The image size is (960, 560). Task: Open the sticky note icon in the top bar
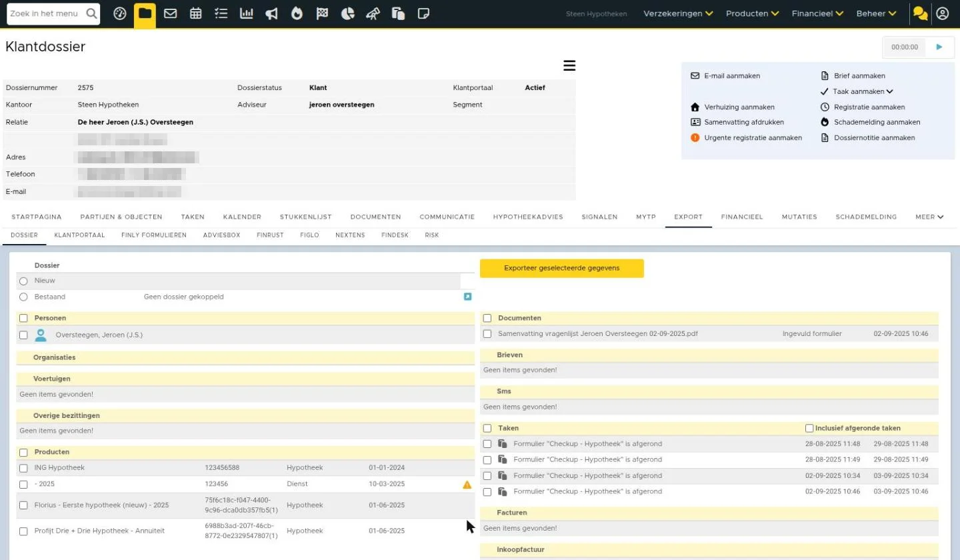423,13
